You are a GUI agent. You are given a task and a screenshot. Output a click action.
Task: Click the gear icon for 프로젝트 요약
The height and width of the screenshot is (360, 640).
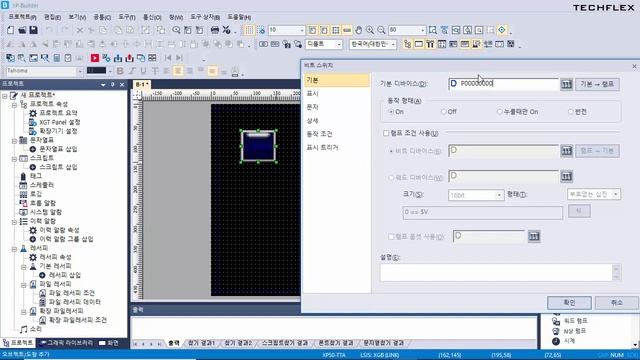tap(33, 113)
